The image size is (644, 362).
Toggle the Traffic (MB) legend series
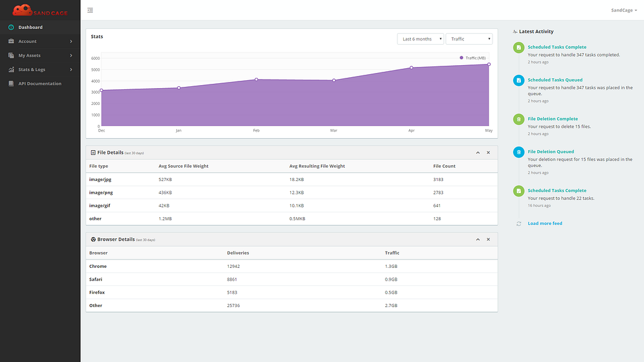473,58
